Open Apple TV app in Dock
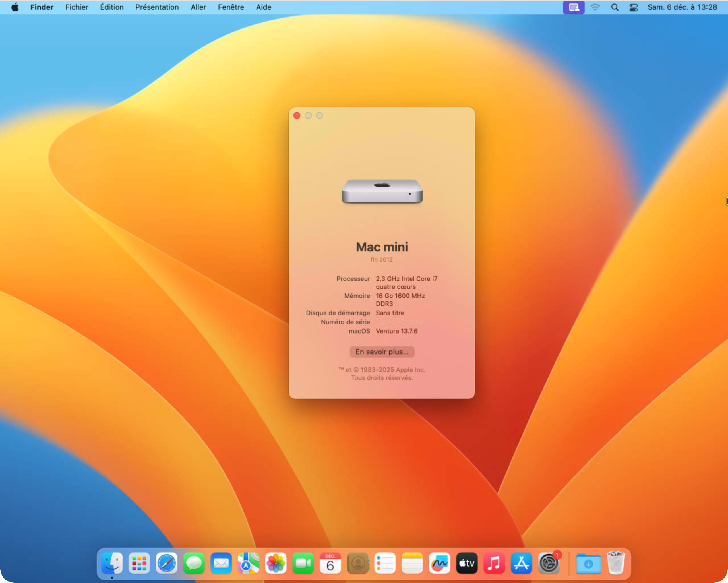This screenshot has width=728, height=583. tap(467, 563)
